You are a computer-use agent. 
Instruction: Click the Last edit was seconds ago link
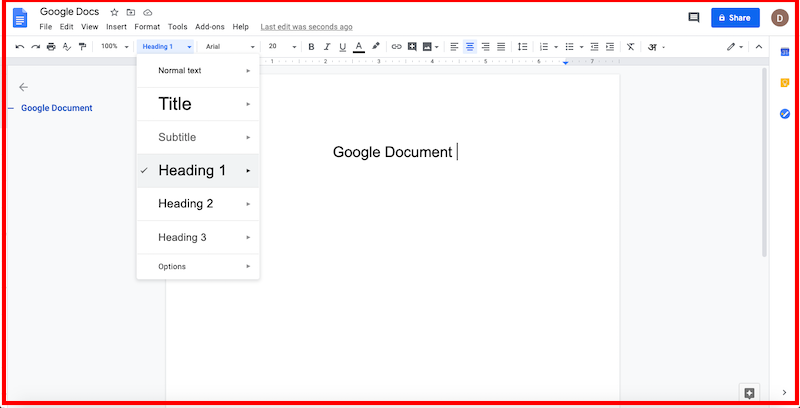coord(306,27)
